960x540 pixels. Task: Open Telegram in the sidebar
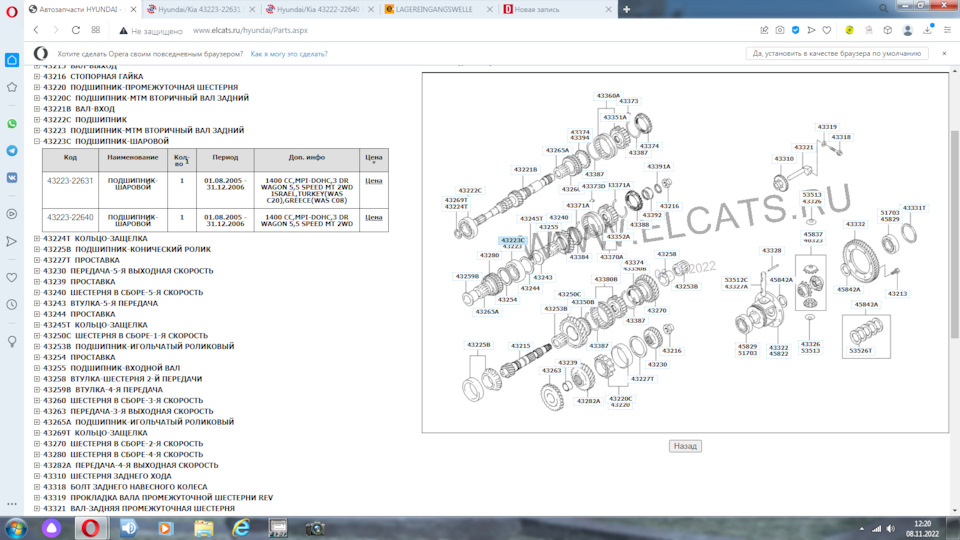point(12,151)
